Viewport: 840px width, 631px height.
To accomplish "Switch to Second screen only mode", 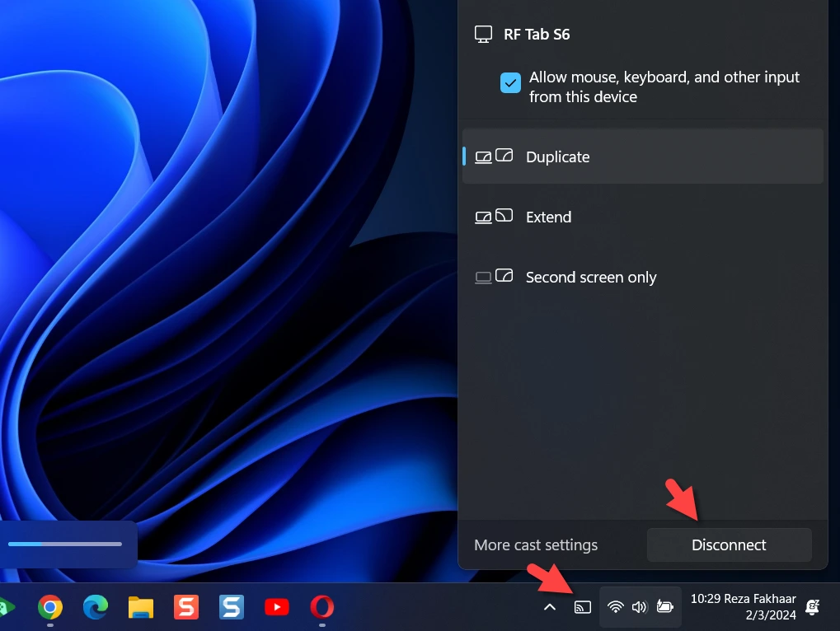I will pos(642,277).
